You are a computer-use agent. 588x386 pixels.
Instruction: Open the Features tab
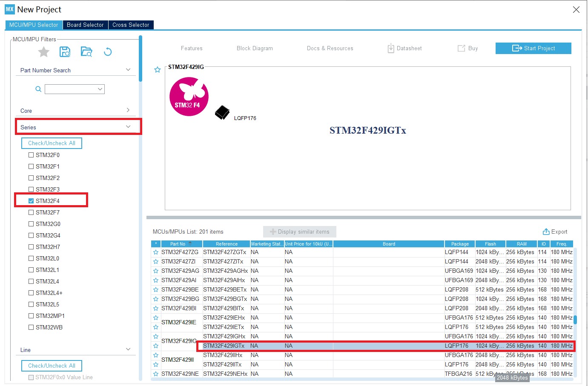(192, 49)
